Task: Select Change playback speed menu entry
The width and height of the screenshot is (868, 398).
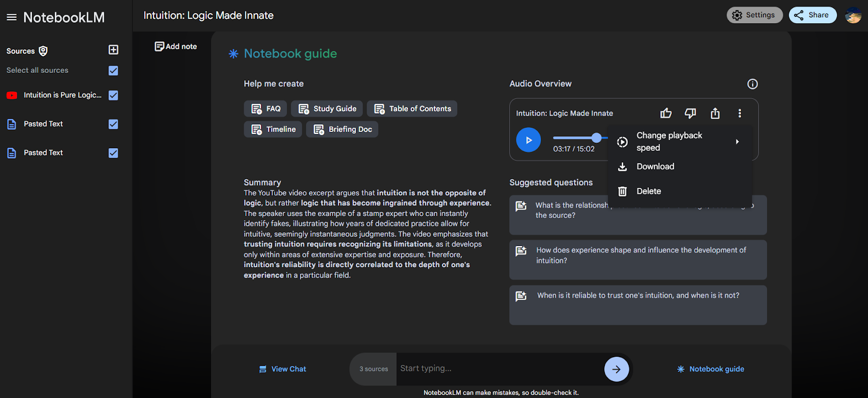Action: [680, 141]
